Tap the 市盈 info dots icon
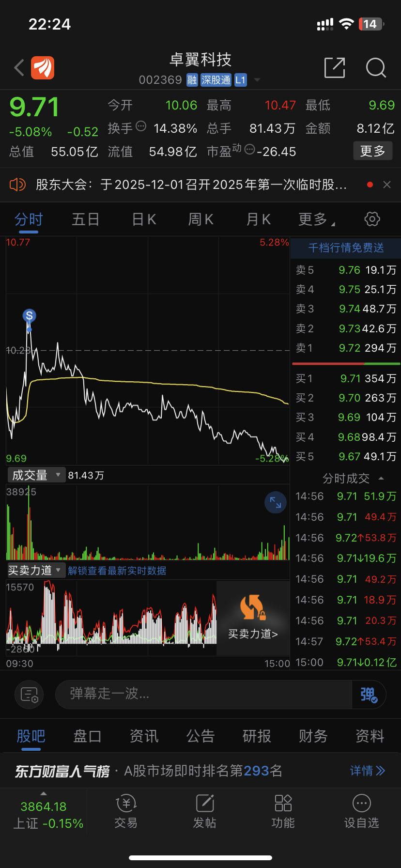The width and height of the screenshot is (401, 868). 249,149
